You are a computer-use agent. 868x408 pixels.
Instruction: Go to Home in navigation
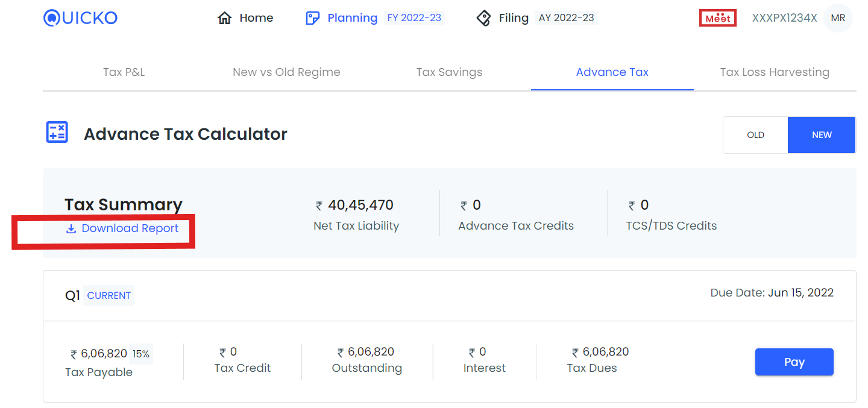[x=256, y=18]
